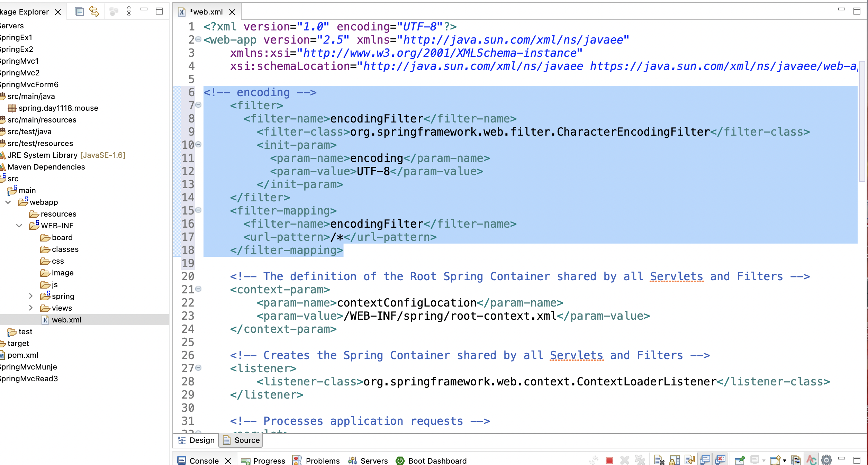Close the web.xml editor tab
The image size is (868, 465).
click(x=233, y=12)
